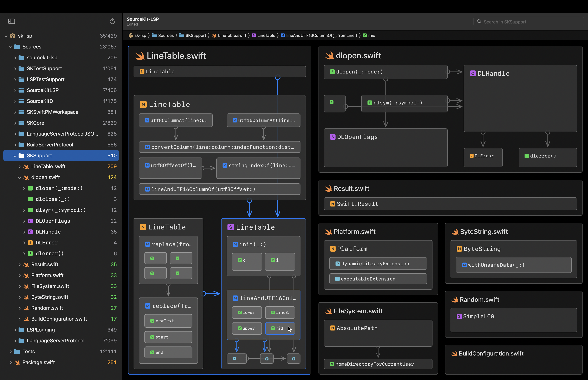Click swift icon of dlopen.swift sidebar row
588x380 pixels.
click(26, 177)
